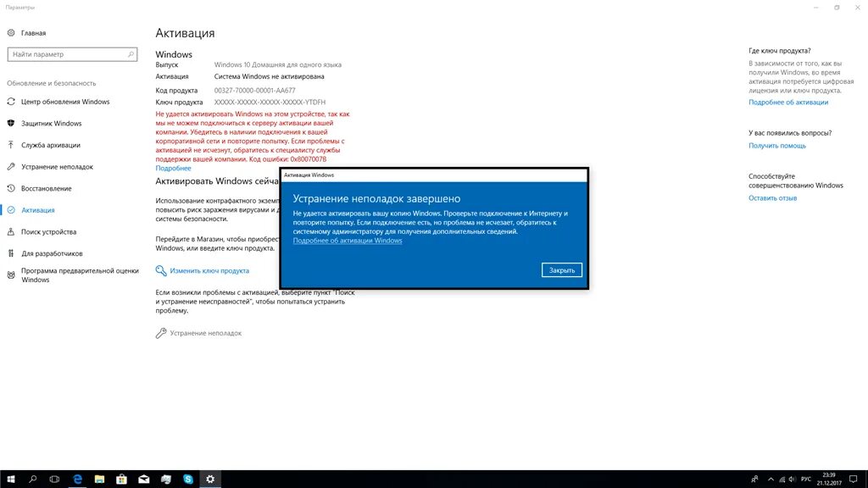Click the heading Устранение неполадок завершено
The height and width of the screenshot is (488, 868).
point(376,198)
